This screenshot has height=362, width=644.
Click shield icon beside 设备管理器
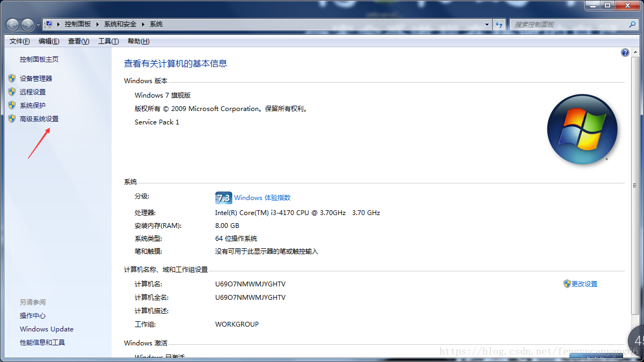tap(12, 78)
